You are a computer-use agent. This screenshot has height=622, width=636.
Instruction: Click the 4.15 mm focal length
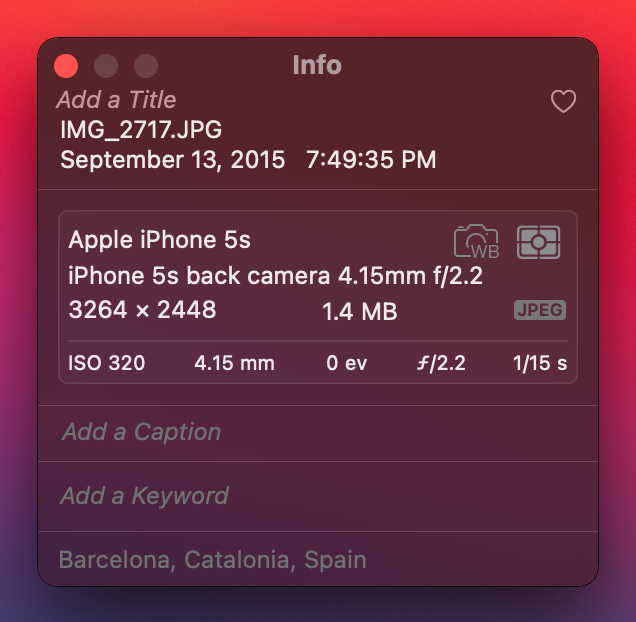tap(234, 363)
